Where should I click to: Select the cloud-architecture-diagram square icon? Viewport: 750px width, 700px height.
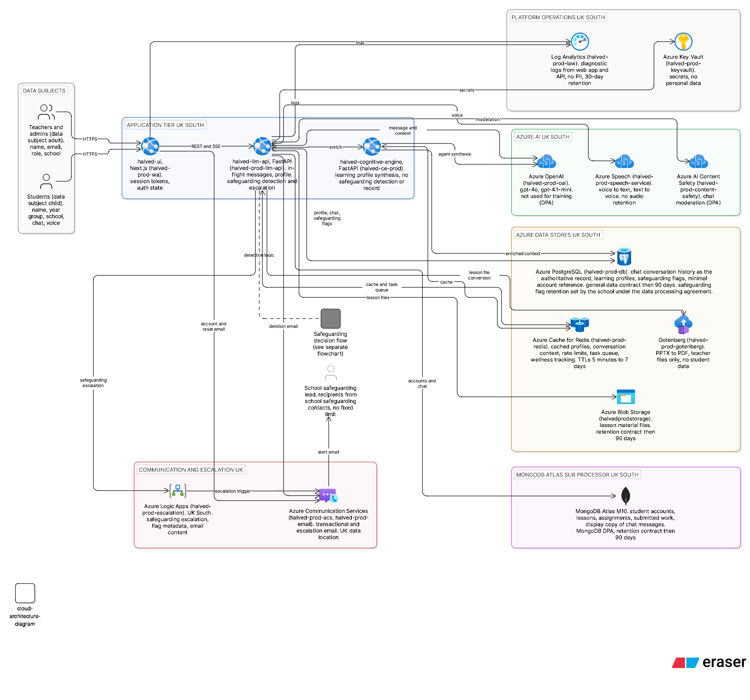click(25, 593)
